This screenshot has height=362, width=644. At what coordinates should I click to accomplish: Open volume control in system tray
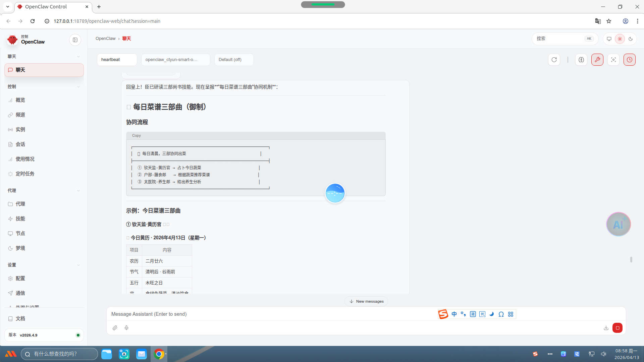[x=604, y=354]
